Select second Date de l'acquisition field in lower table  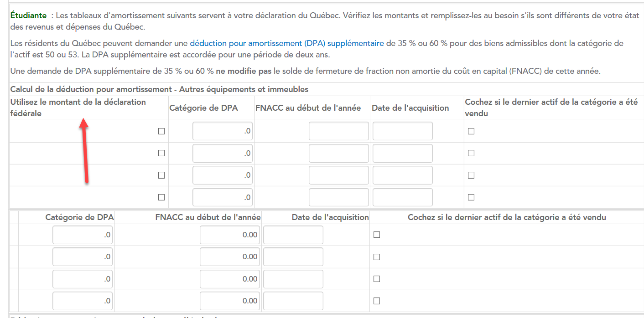click(293, 256)
